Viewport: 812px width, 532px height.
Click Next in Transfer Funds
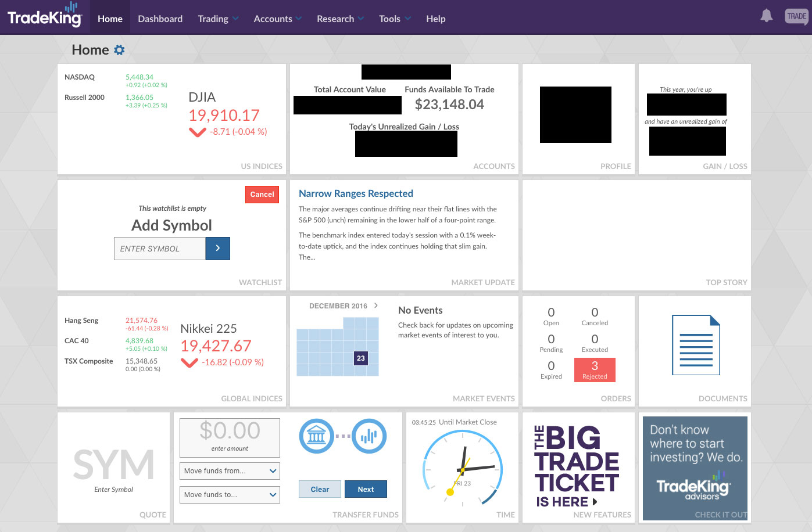[x=366, y=489]
